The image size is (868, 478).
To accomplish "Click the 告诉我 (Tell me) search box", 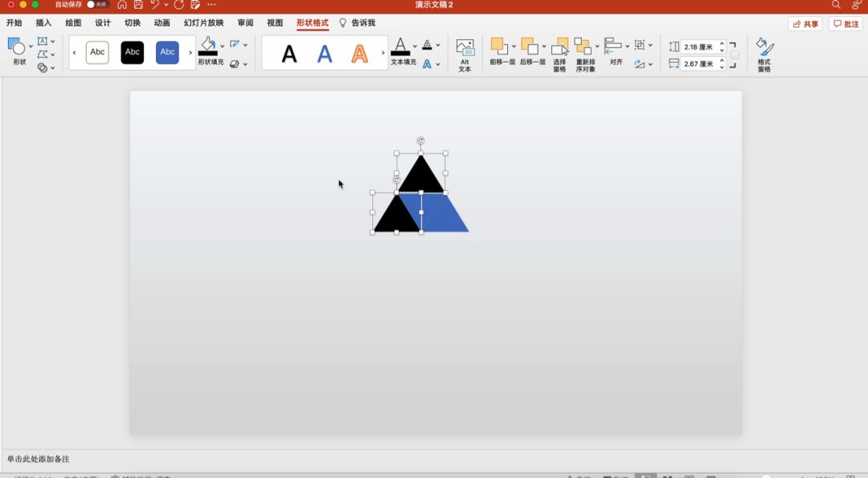I will [358, 22].
